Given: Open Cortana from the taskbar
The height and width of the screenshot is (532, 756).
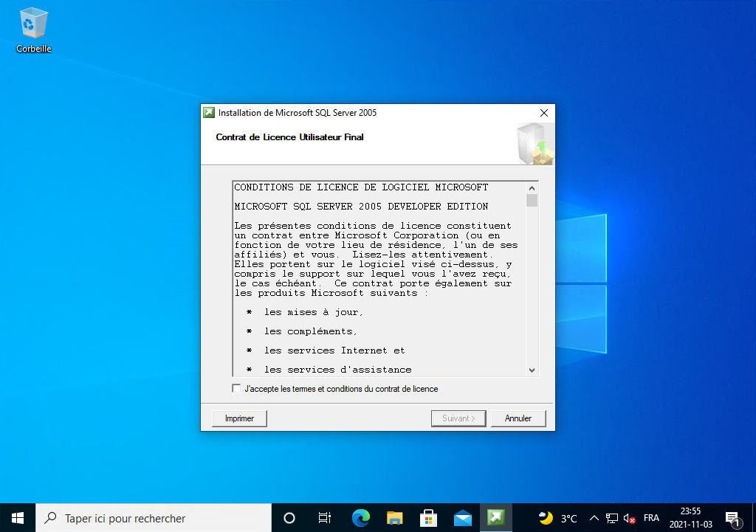Looking at the screenshot, I should click(289, 518).
